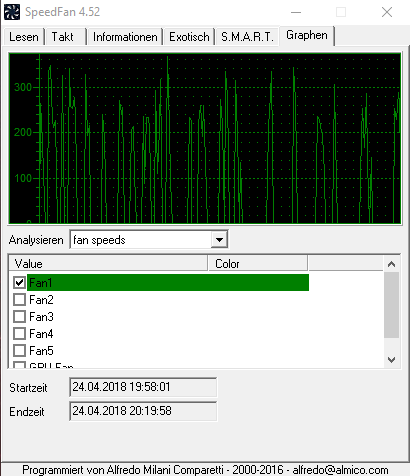Enable Fan5 in the graph list
The width and height of the screenshot is (410, 476).
pos(19,351)
